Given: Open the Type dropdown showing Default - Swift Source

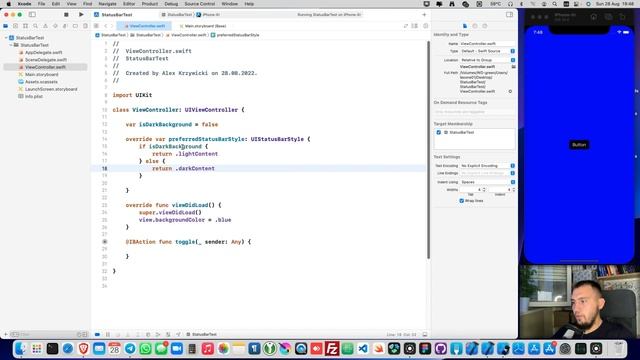Looking at the screenshot, I should 487,51.
